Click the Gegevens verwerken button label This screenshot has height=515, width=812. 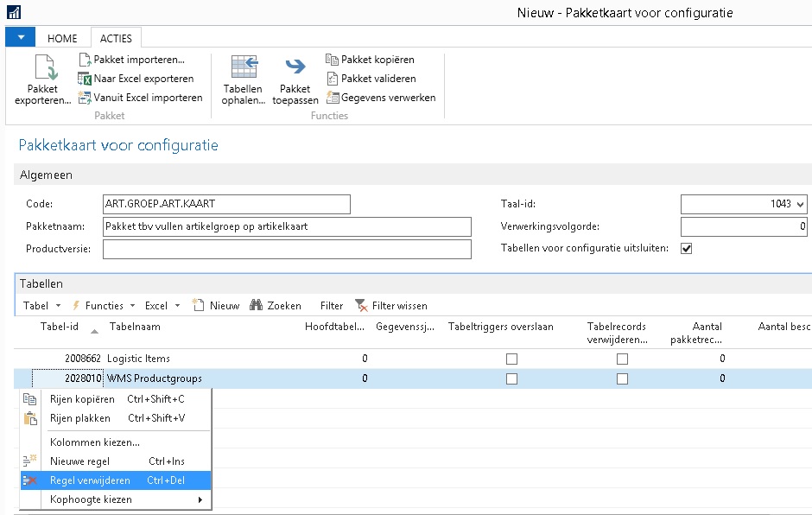[389, 98]
